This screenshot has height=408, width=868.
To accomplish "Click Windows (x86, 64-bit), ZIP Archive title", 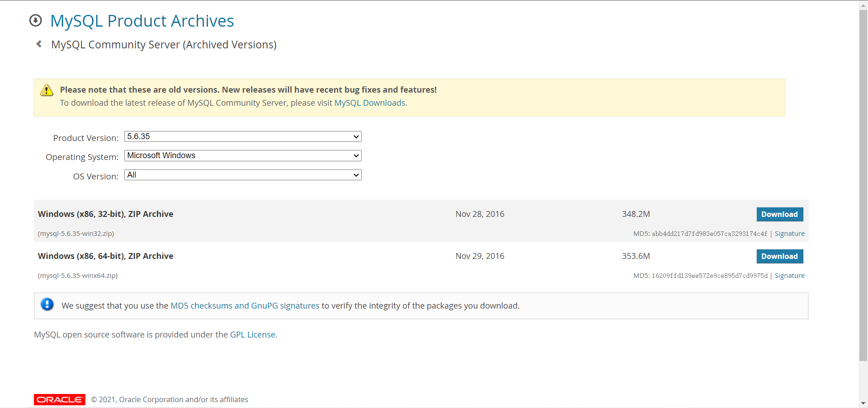I will tap(106, 256).
